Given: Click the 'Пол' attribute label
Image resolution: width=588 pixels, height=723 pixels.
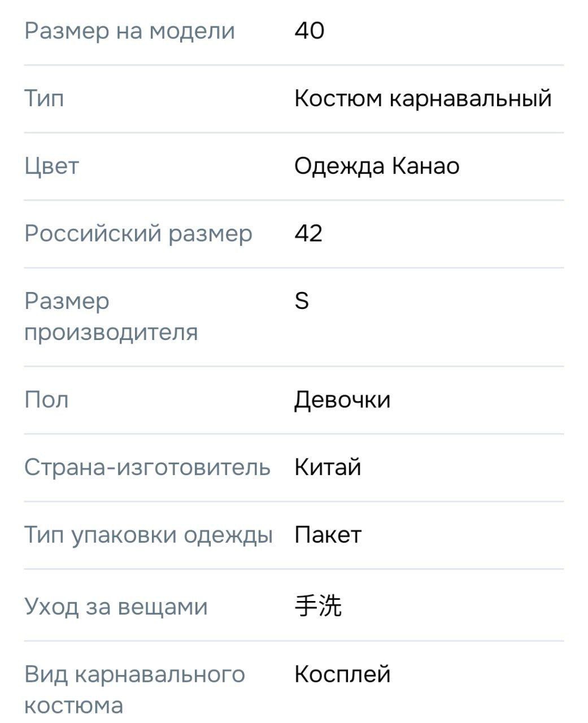Looking at the screenshot, I should coord(46,400).
